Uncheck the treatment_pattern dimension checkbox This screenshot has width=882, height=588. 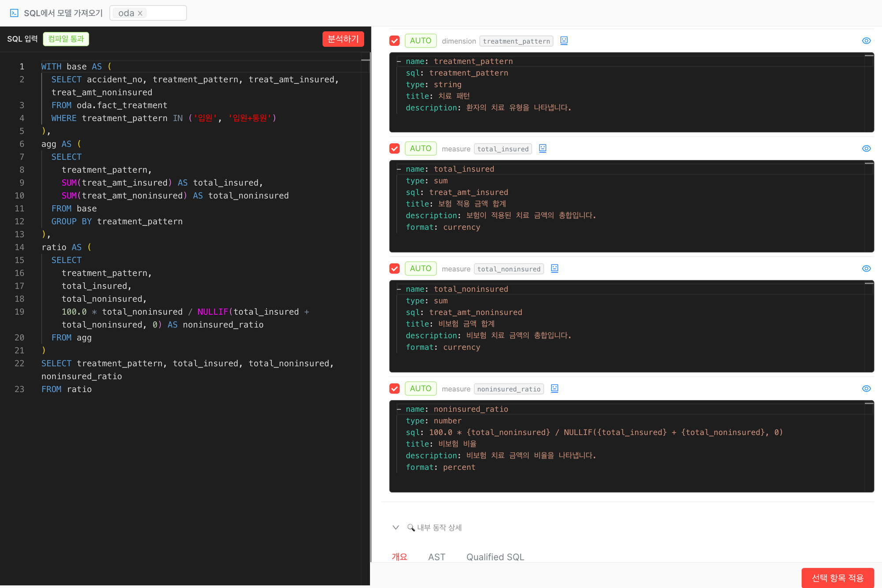pyautogui.click(x=395, y=41)
